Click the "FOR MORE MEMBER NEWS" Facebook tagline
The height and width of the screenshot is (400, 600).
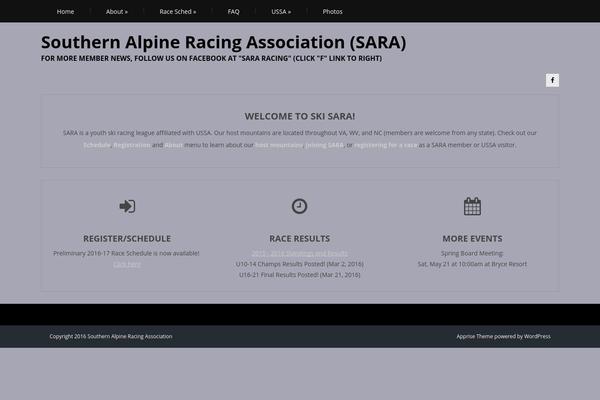[x=211, y=59]
